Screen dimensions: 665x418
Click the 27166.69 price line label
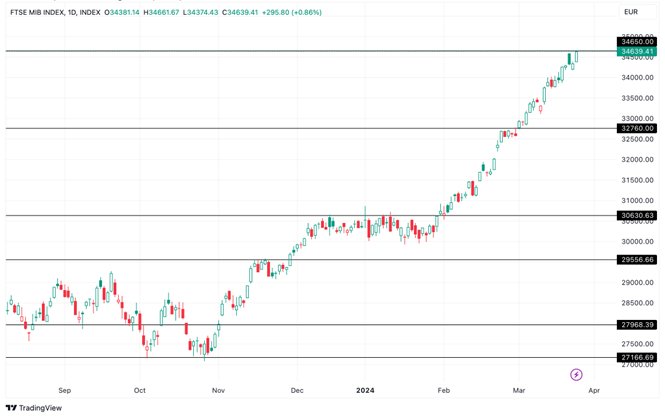(x=637, y=357)
